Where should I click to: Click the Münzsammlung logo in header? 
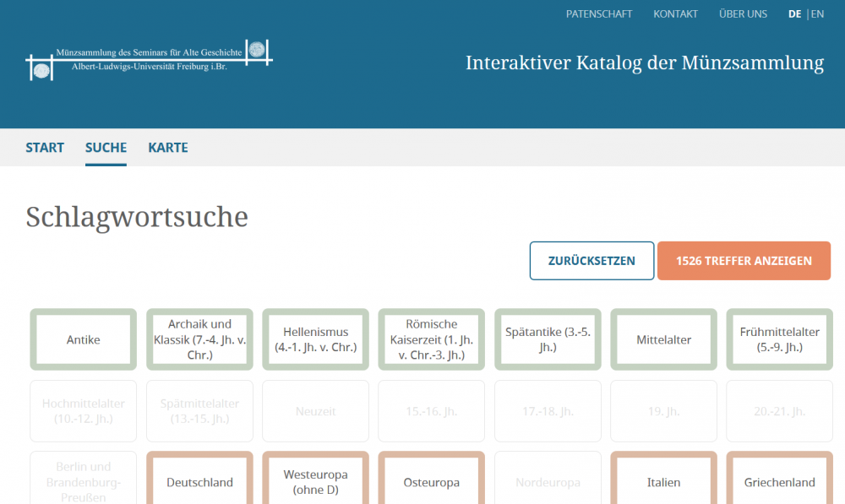[x=149, y=60]
